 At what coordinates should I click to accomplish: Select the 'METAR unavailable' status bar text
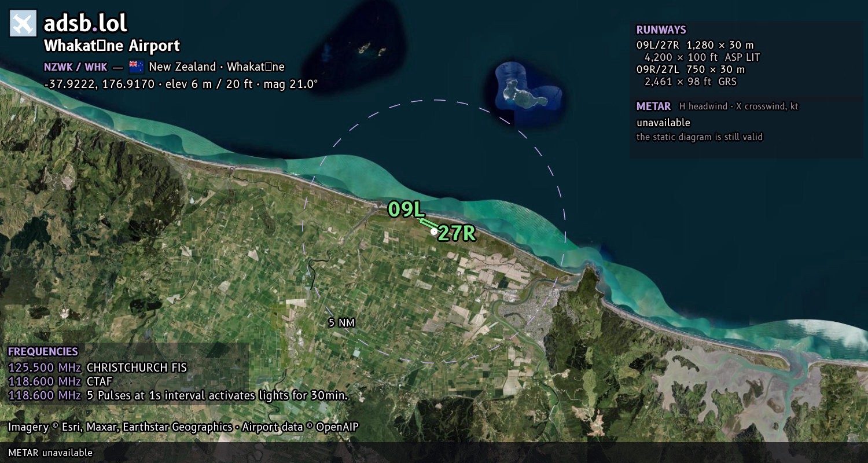tap(50, 453)
